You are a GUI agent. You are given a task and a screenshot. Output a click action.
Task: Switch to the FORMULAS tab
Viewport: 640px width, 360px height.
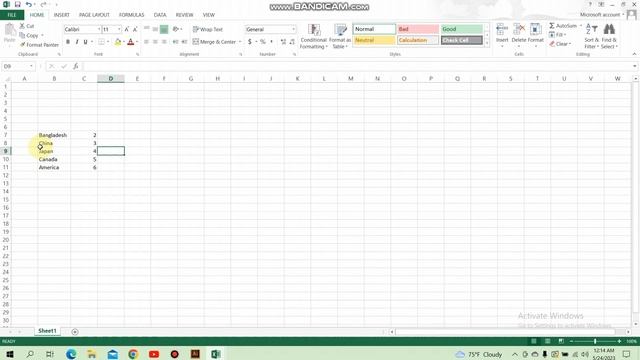(x=131, y=15)
